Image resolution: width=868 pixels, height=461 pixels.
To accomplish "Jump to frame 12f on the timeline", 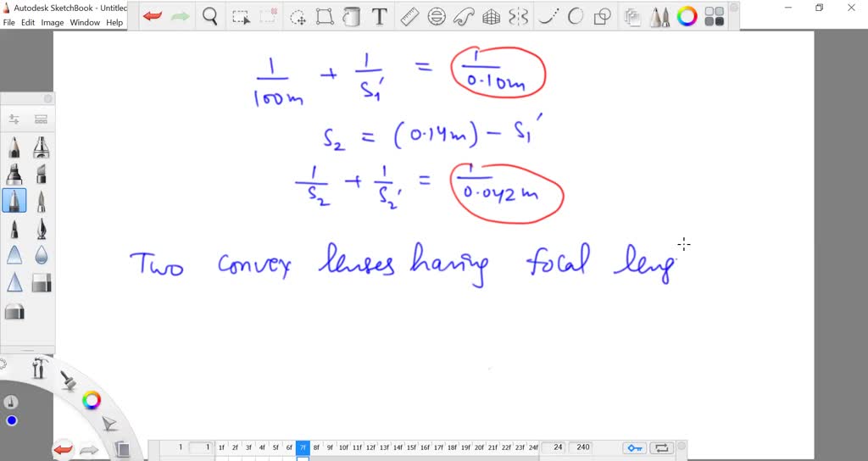I will pyautogui.click(x=370, y=447).
